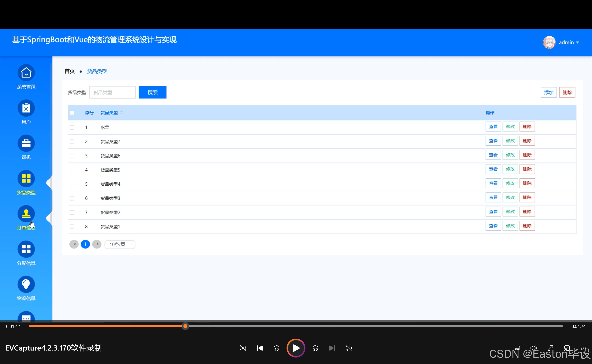Play the video
This screenshot has width=592, height=364.
click(296, 348)
